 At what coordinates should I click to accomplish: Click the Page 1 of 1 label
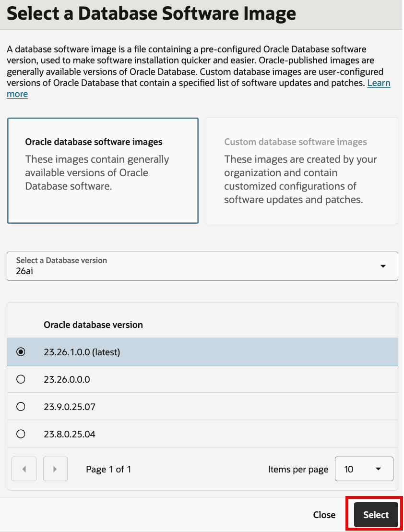tap(108, 469)
